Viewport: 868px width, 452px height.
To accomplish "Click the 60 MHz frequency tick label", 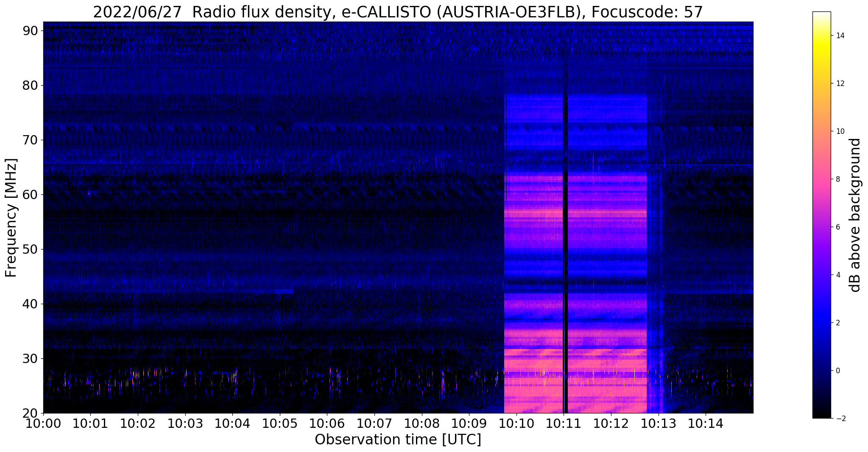I will click(31, 194).
